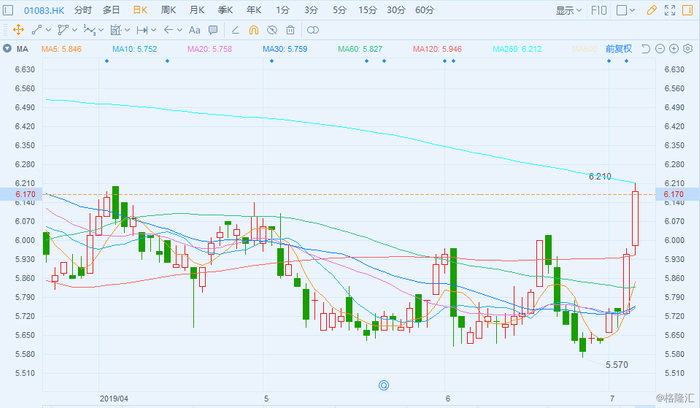This screenshot has width=700, height=408.
Task: Select the comment bubble note tool
Action: tap(213, 30)
